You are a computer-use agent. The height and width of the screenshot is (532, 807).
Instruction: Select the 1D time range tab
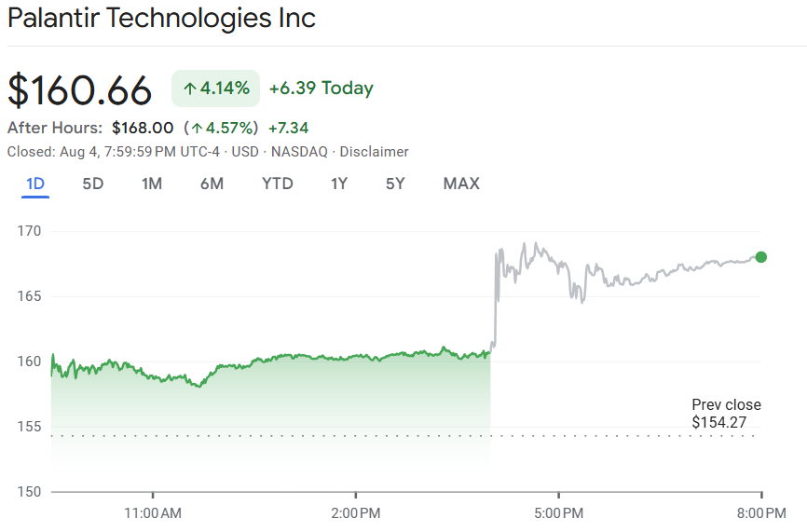point(35,184)
